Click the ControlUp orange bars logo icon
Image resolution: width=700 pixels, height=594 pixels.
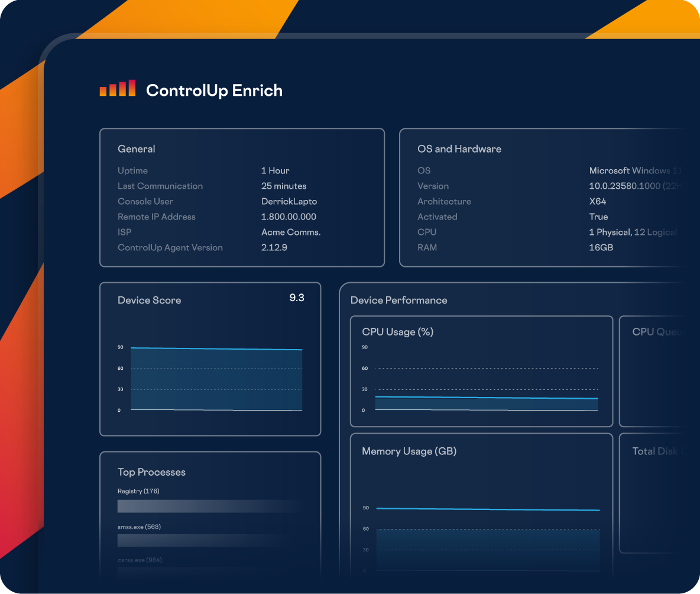(x=118, y=88)
